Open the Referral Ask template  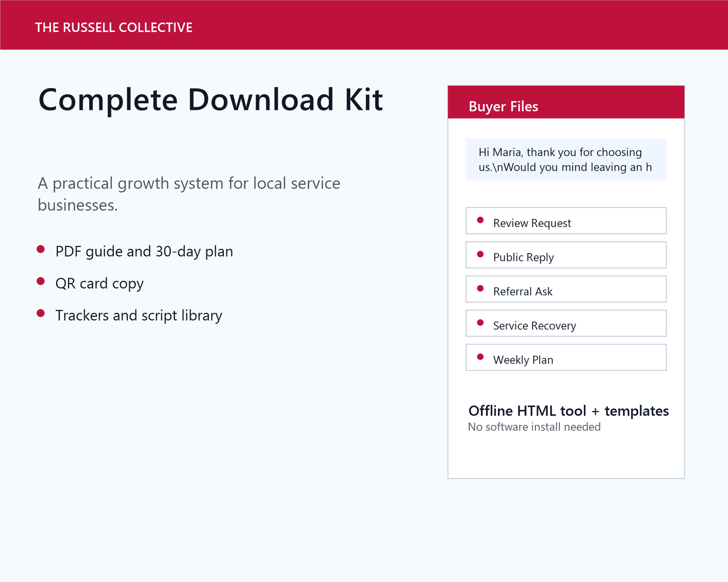point(566,289)
